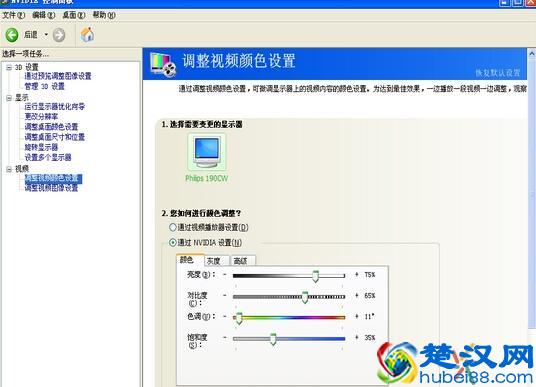Select 通过 NVIDIA 设置(N) radio button
The image size is (536, 387).
173,243
